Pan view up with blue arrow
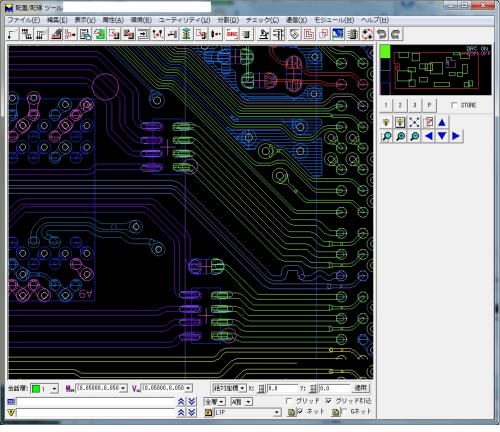 tap(442, 123)
